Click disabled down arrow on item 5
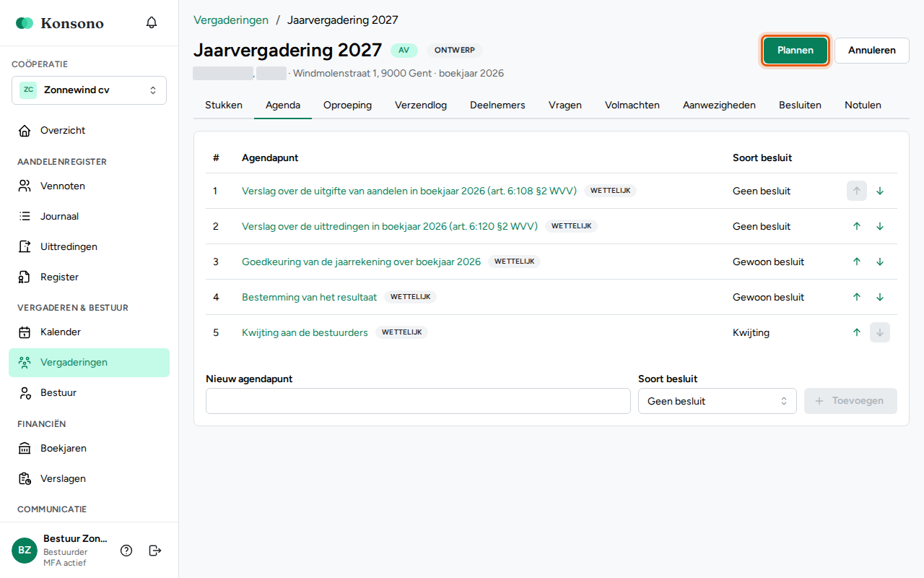Viewport: 924px width, 578px height. [x=880, y=332]
